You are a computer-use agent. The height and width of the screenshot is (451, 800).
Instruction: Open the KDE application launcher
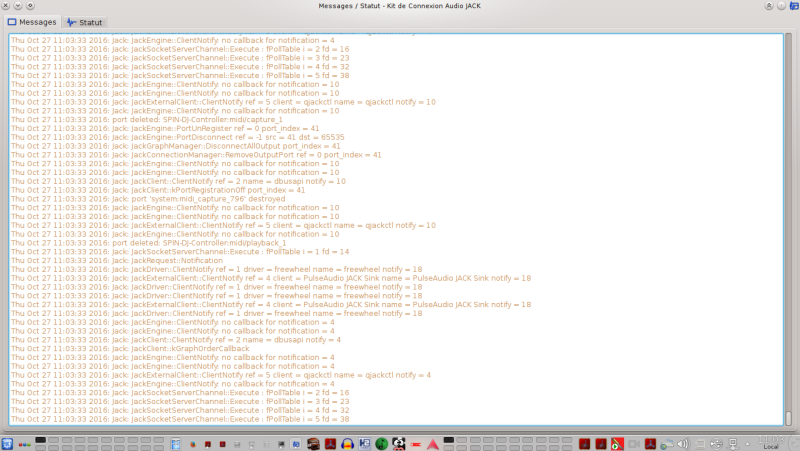pos(7,444)
